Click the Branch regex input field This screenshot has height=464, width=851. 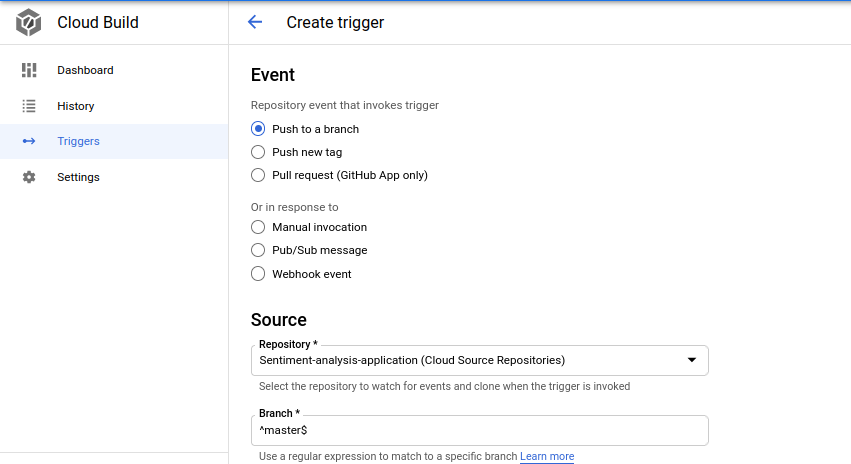(x=480, y=430)
